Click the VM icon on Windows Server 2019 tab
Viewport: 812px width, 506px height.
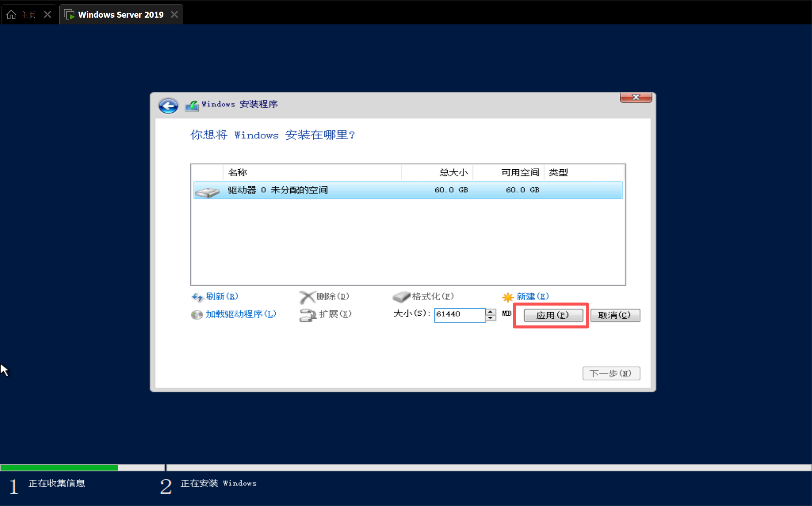point(69,15)
